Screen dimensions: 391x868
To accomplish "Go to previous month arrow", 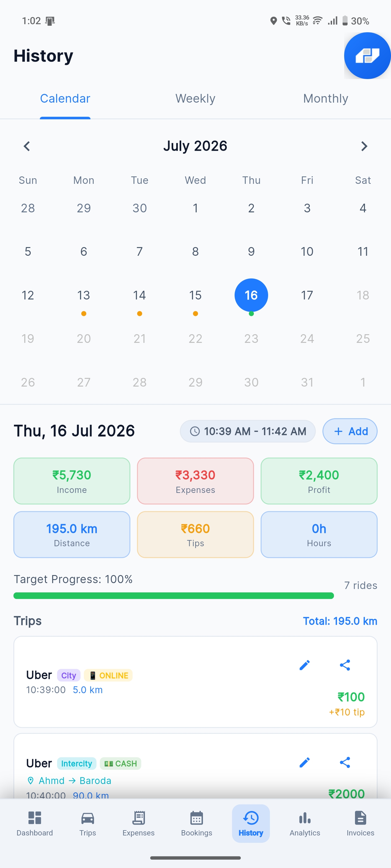I will coord(27,146).
